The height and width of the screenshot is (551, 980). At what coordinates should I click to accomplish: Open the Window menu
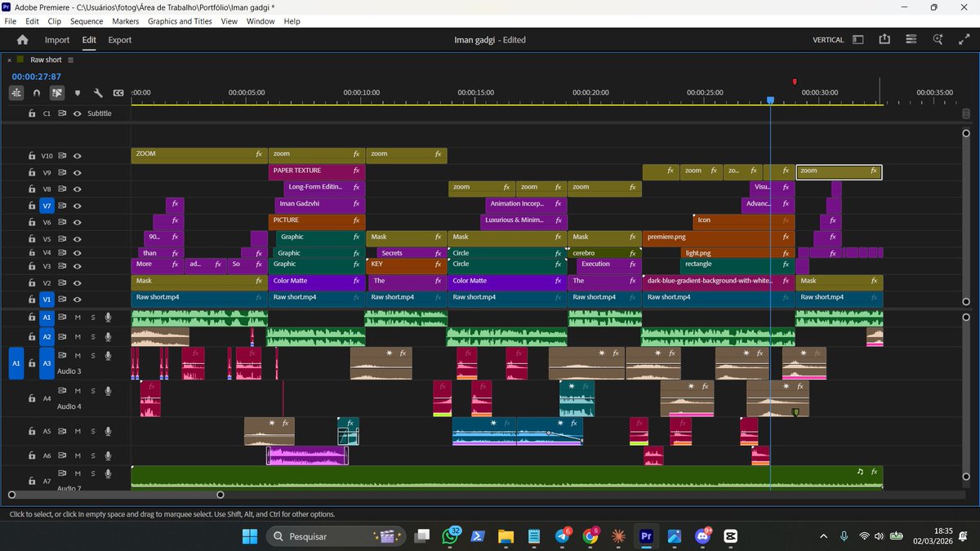(x=261, y=21)
